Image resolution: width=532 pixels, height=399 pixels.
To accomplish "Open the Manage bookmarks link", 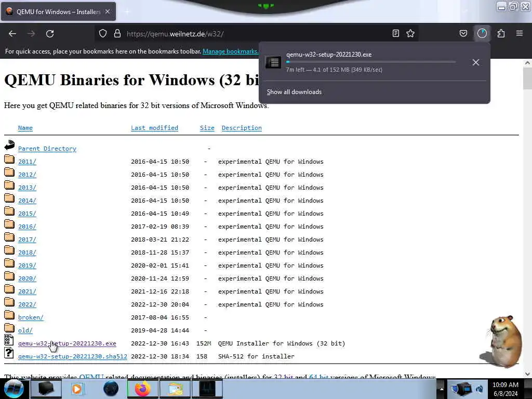I will [231, 51].
